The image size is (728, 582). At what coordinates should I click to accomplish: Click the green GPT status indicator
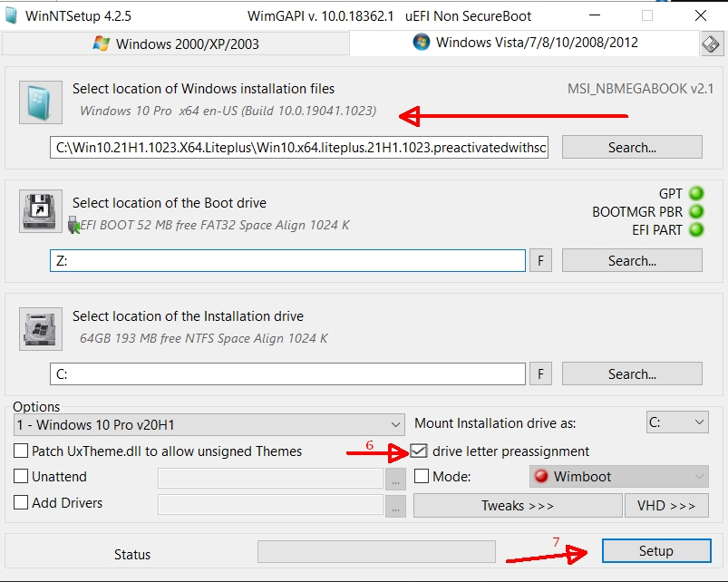pyautogui.click(x=696, y=193)
